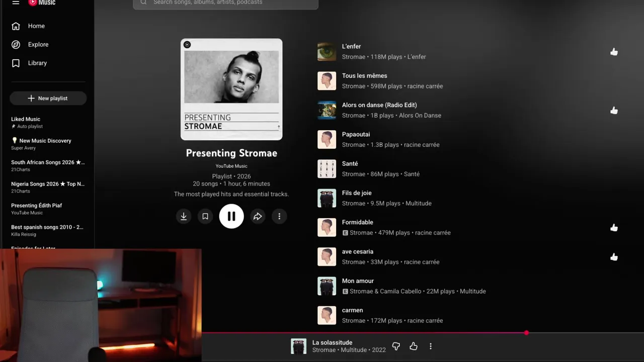Image resolution: width=644 pixels, height=362 pixels.
Task: Open South African Songs 2026 playlist
Action: [48, 166]
